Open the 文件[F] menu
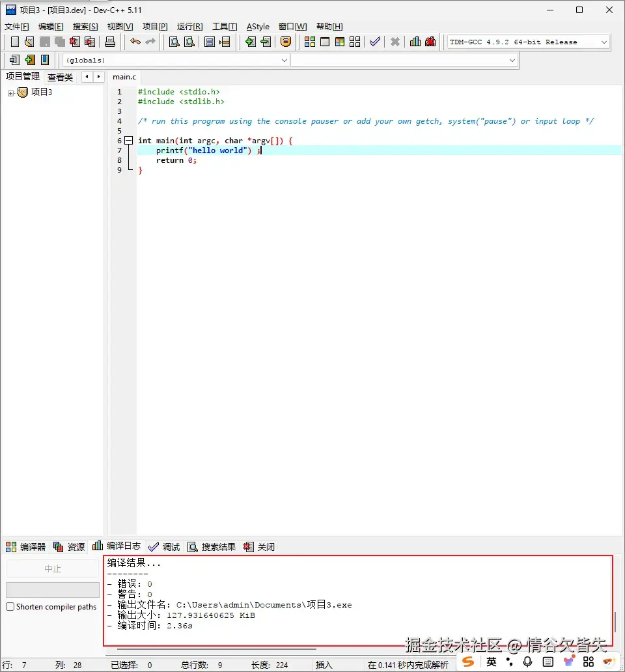 click(17, 27)
